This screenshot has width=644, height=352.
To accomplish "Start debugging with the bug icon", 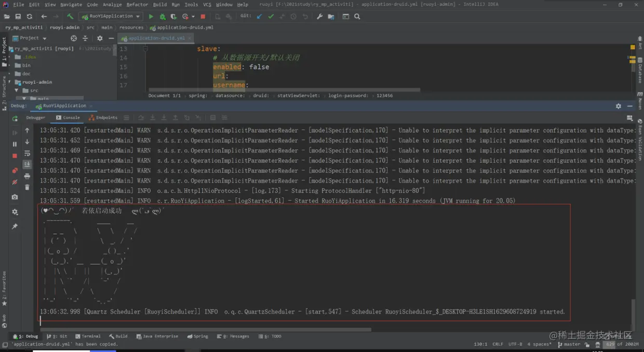I will [x=163, y=17].
